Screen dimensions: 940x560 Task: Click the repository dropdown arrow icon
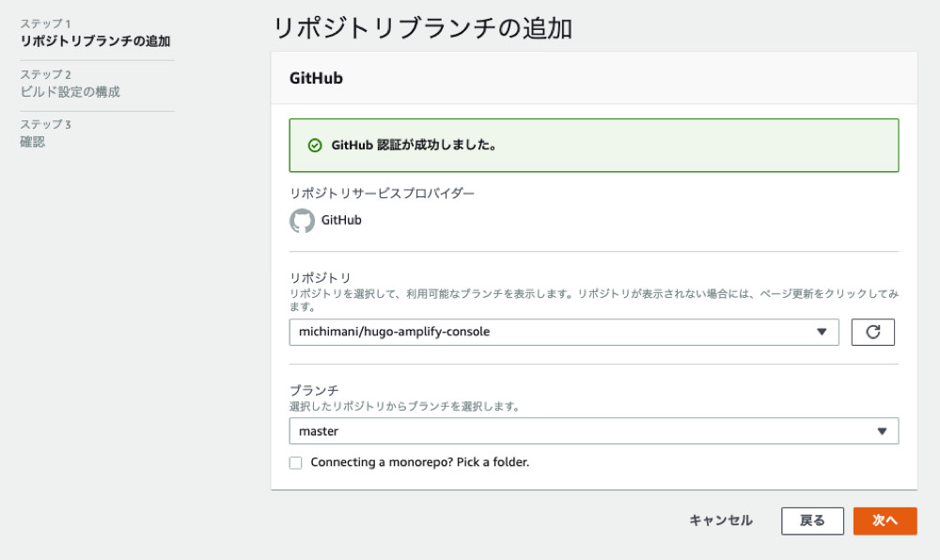822,333
